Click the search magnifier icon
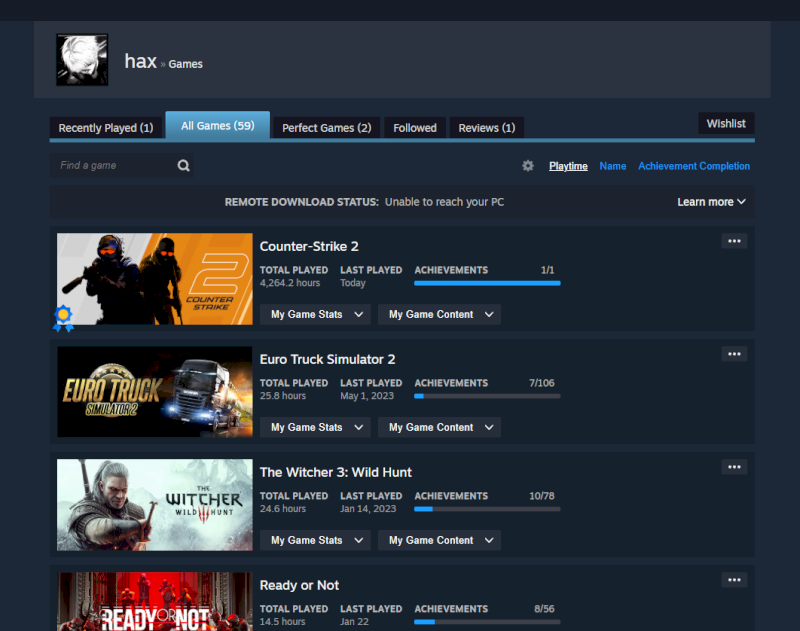 click(184, 166)
